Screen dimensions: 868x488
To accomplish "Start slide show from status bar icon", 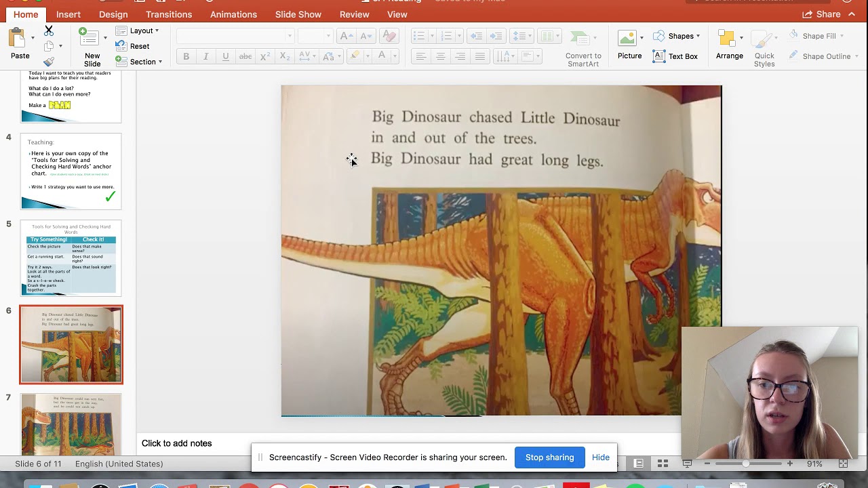I will (687, 464).
